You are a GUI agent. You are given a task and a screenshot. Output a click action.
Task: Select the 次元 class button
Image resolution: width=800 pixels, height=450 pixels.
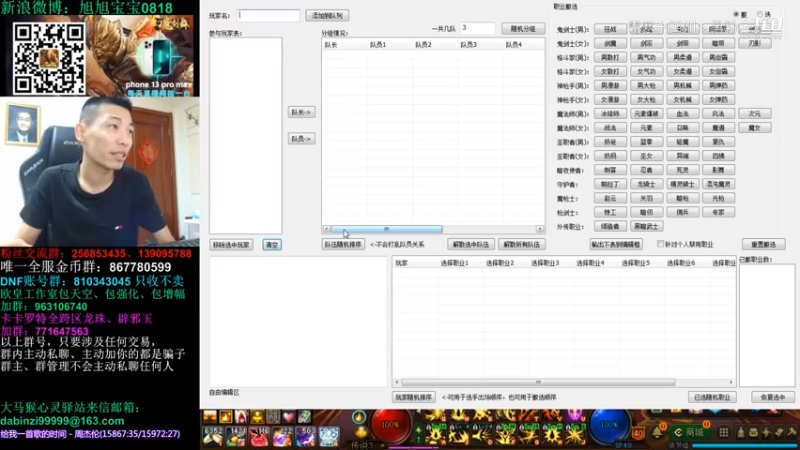(x=755, y=113)
